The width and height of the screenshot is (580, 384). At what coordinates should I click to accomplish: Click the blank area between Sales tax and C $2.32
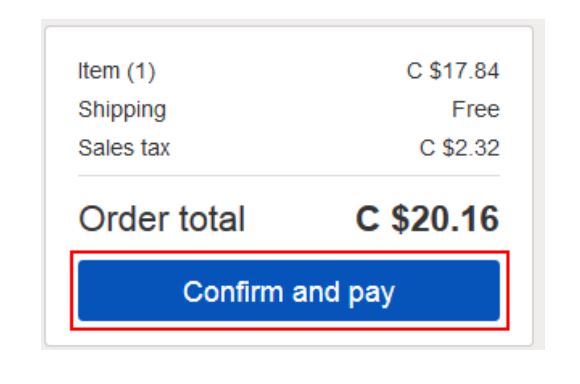[x=295, y=148]
